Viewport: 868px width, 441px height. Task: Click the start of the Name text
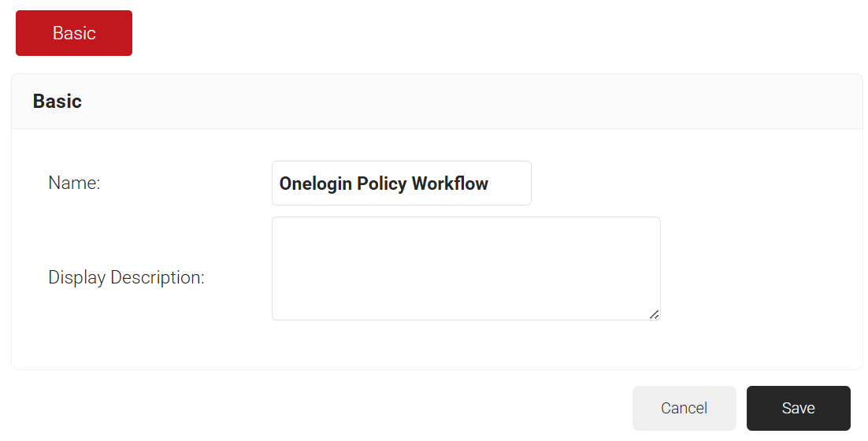coord(280,183)
